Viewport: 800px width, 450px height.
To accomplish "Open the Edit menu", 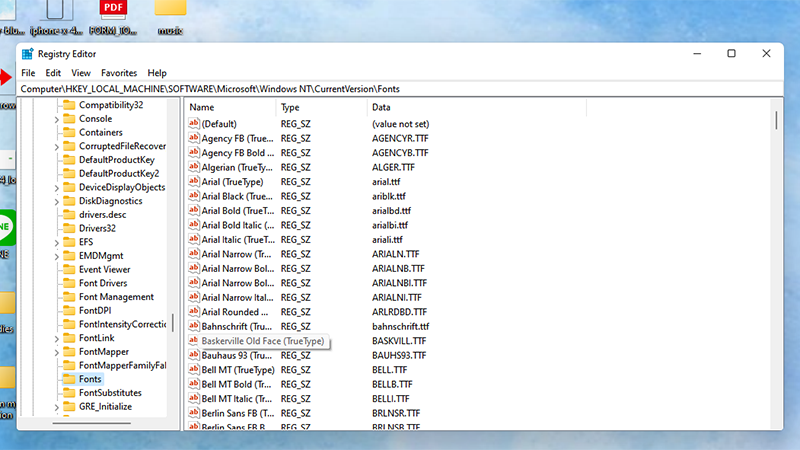I will (x=53, y=73).
